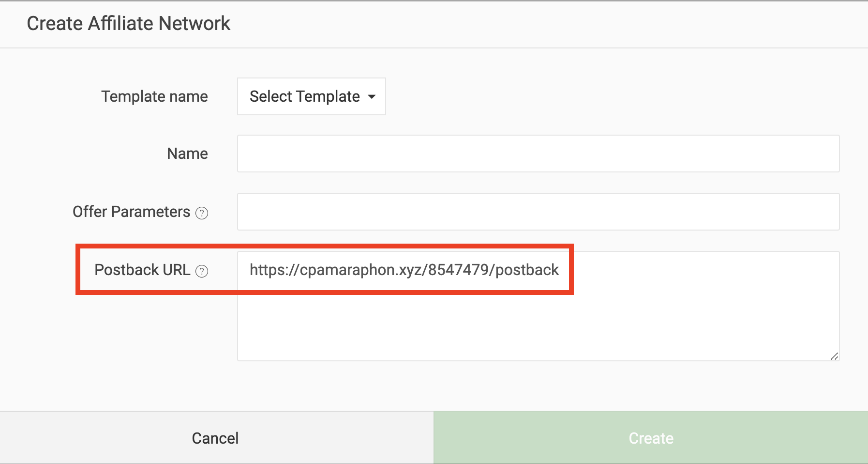This screenshot has height=464, width=868.
Task: Click the Cancel button
Action: pos(215,438)
